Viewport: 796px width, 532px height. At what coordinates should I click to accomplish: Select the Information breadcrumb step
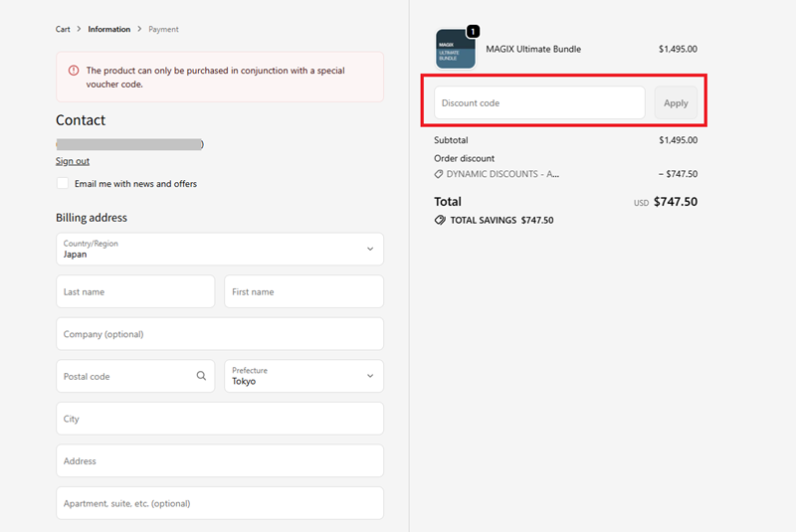(108, 29)
